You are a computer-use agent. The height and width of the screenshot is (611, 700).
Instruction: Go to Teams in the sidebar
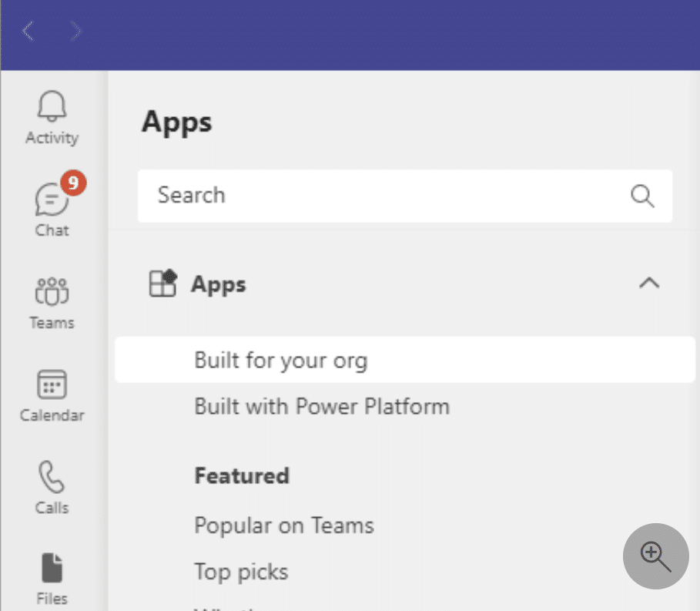coord(52,293)
